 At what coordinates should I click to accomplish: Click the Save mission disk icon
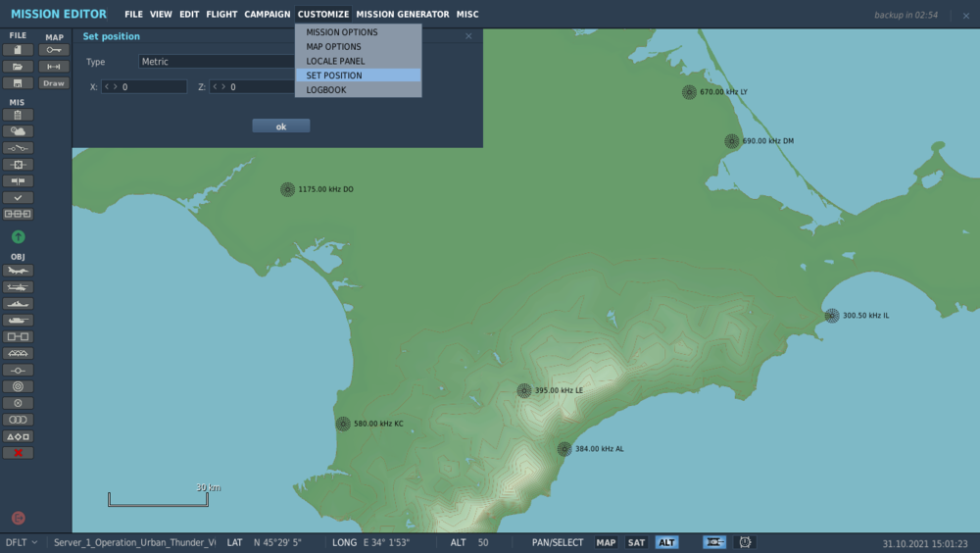[x=18, y=83]
